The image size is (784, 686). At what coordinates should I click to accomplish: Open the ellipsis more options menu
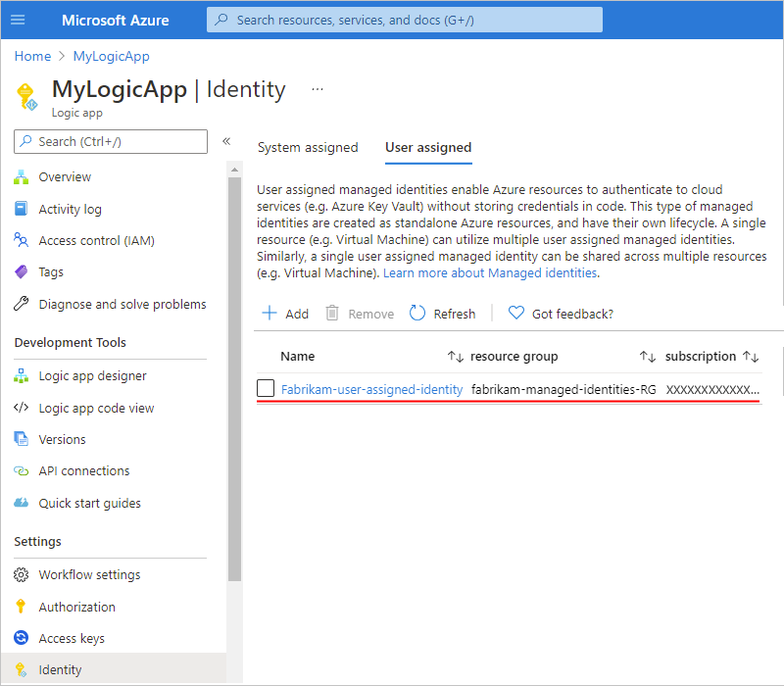[317, 89]
